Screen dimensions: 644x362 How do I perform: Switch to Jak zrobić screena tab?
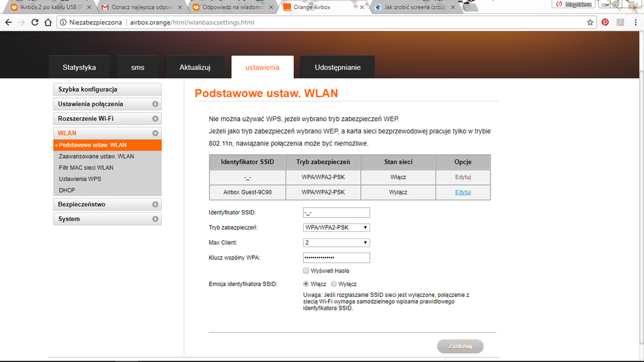[x=415, y=7]
